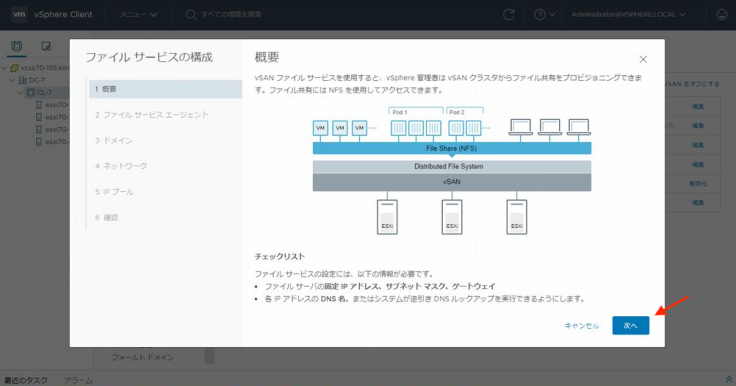Click the アラーム tab at bottom
The width and height of the screenshot is (736, 386).
(x=78, y=380)
